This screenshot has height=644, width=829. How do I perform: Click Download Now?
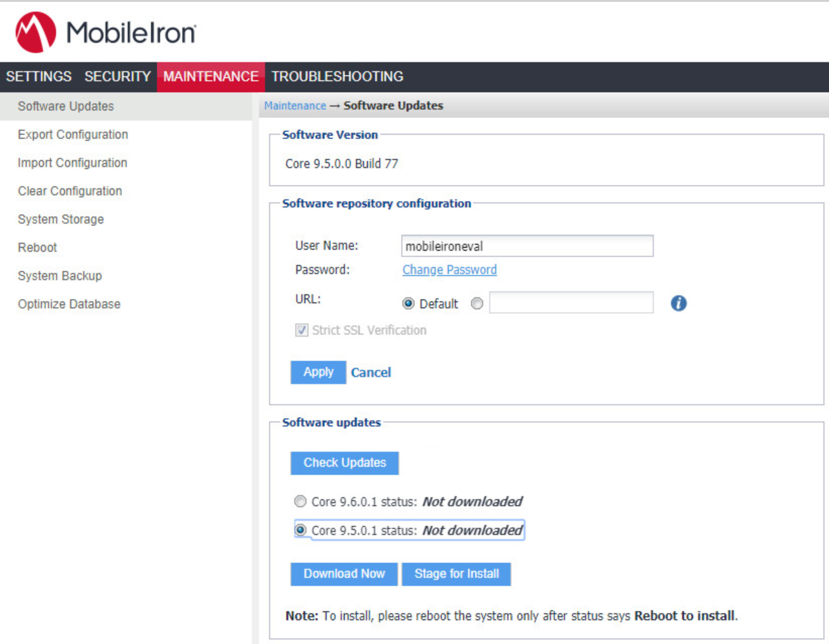click(x=344, y=574)
